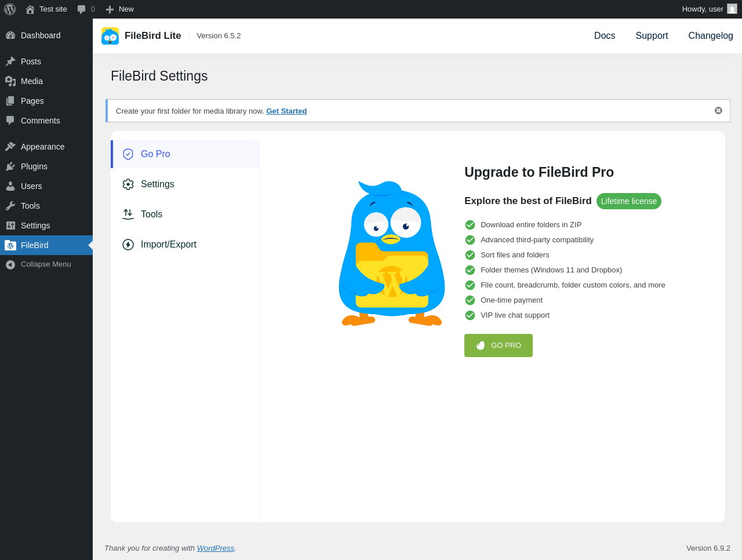Open the Docs link
Screen dimensions: 742x560
605,36
